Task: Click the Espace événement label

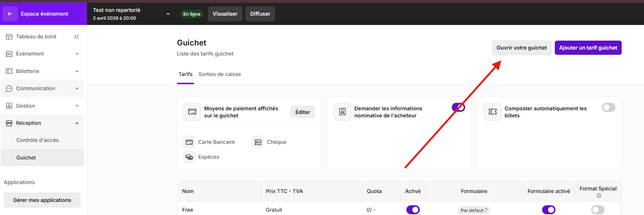Action: 45,14
